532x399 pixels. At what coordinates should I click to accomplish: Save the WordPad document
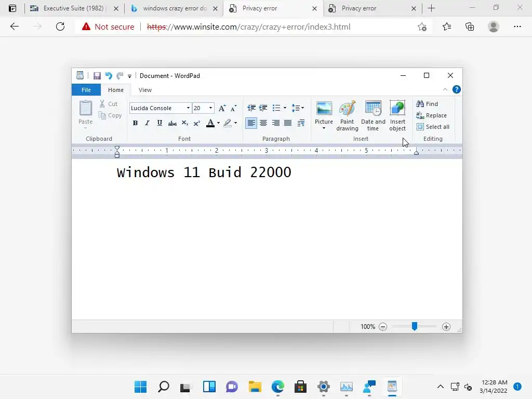[x=97, y=76]
